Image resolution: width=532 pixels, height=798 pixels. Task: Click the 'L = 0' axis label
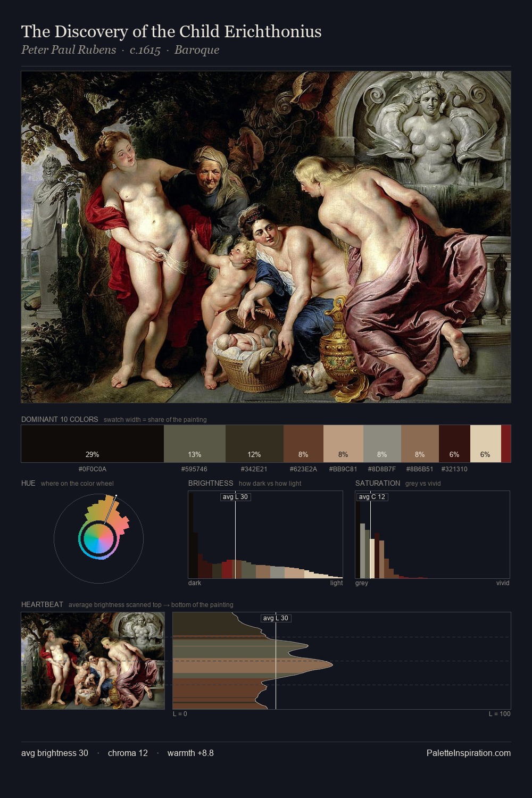tap(180, 714)
